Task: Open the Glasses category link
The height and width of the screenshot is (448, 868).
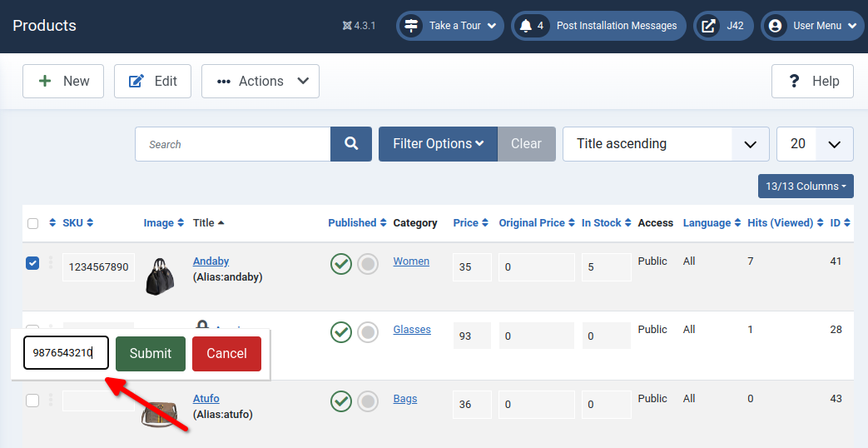Action: pyautogui.click(x=412, y=330)
